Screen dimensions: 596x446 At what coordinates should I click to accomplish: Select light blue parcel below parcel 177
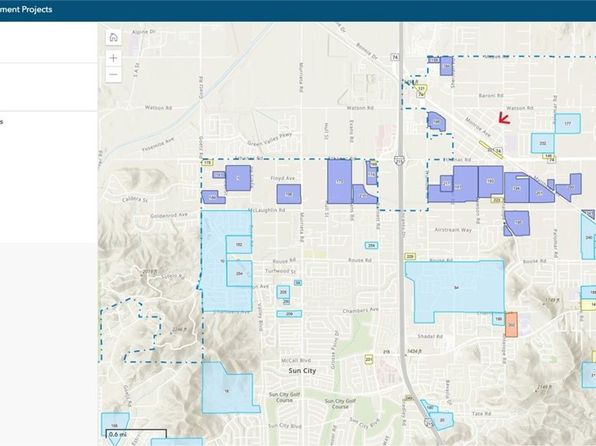(x=542, y=143)
